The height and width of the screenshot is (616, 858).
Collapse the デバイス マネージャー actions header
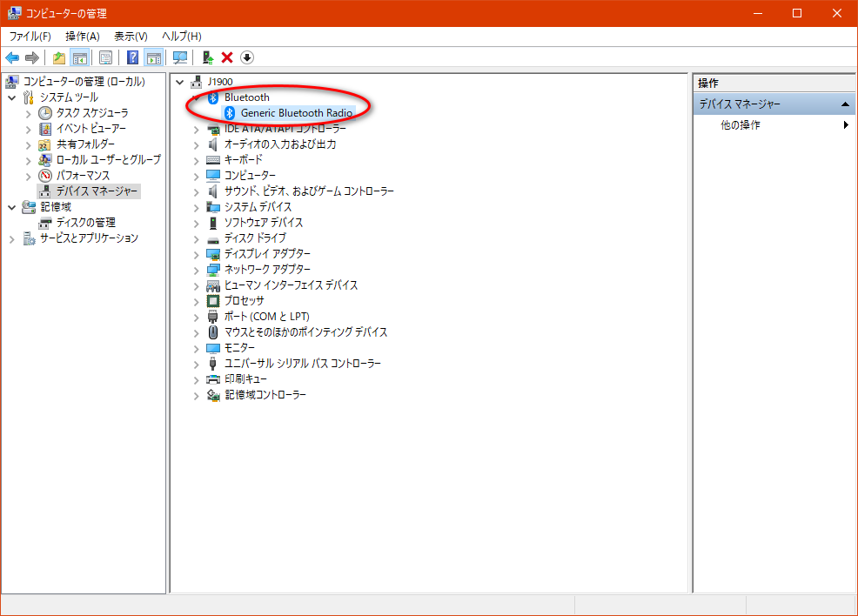[846, 104]
